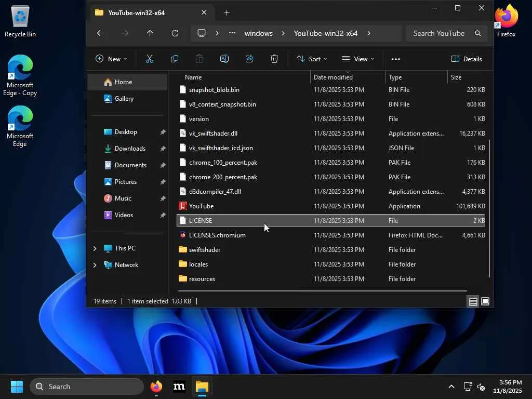
Task: Open the New dropdown menu
Action: pyautogui.click(x=111, y=59)
